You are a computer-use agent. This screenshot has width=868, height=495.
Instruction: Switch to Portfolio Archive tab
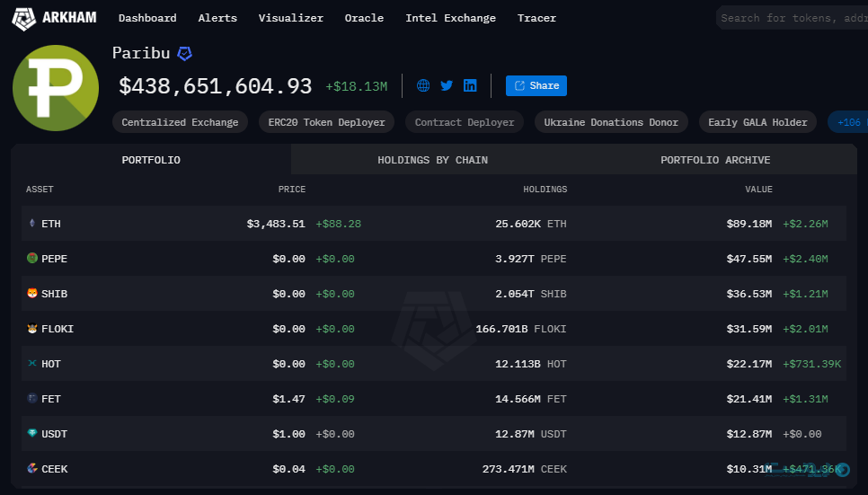(715, 160)
